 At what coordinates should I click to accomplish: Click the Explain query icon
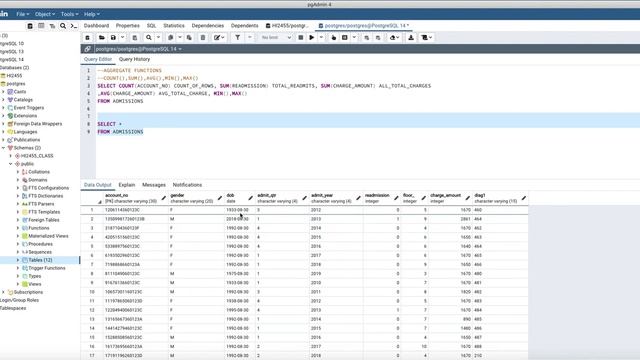tap(333, 38)
